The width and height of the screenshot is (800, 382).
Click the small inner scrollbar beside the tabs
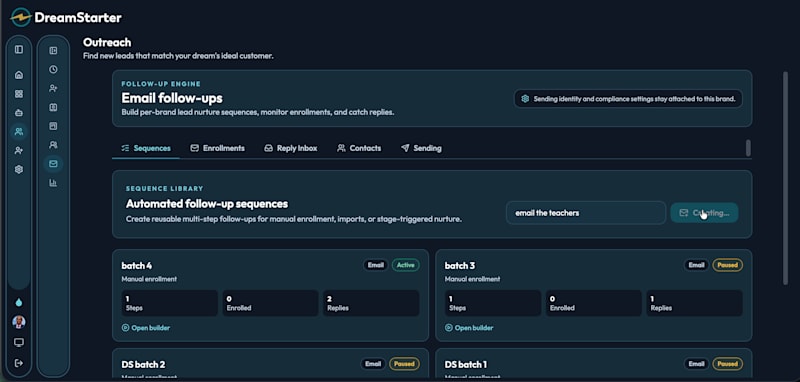pos(748,148)
